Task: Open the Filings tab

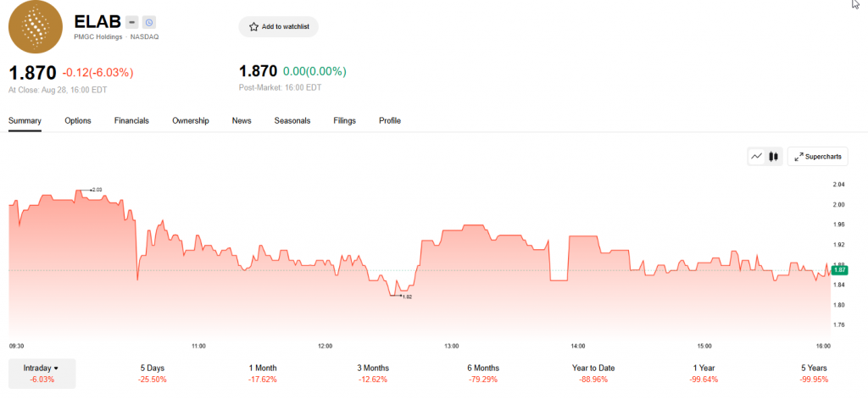Action: [x=345, y=120]
